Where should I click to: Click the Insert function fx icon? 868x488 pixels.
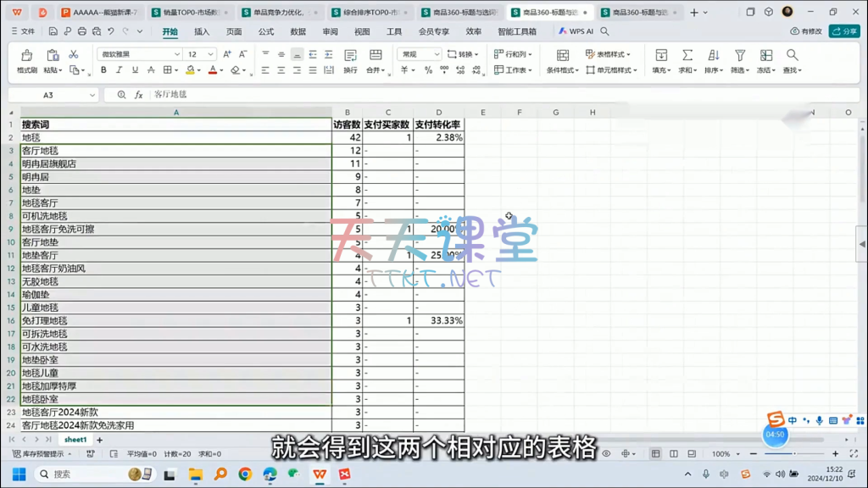(139, 95)
